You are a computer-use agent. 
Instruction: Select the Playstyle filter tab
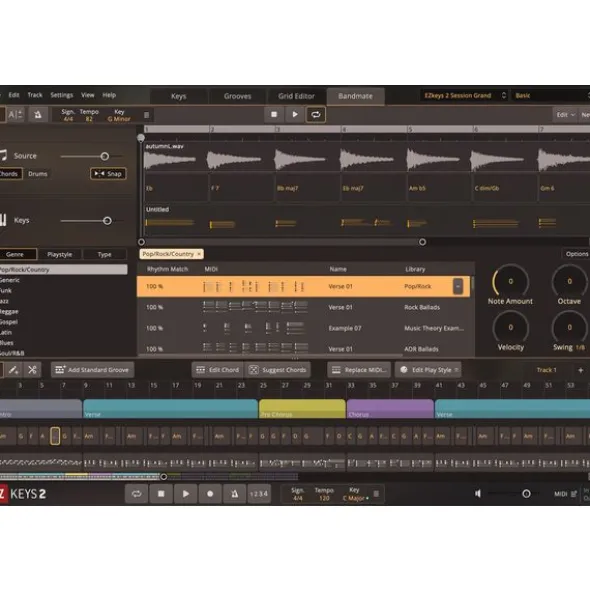tap(60, 254)
